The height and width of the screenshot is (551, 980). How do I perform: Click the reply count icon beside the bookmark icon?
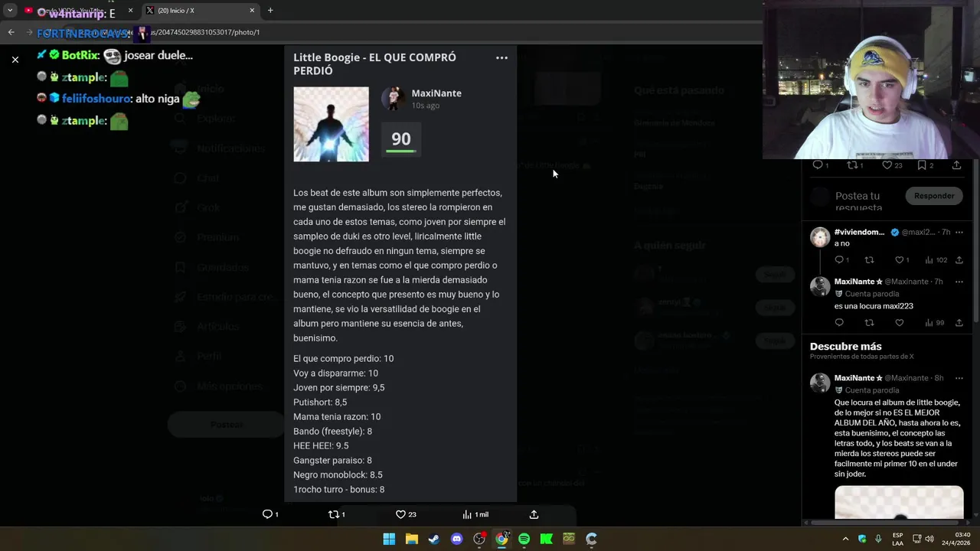pyautogui.click(x=818, y=165)
